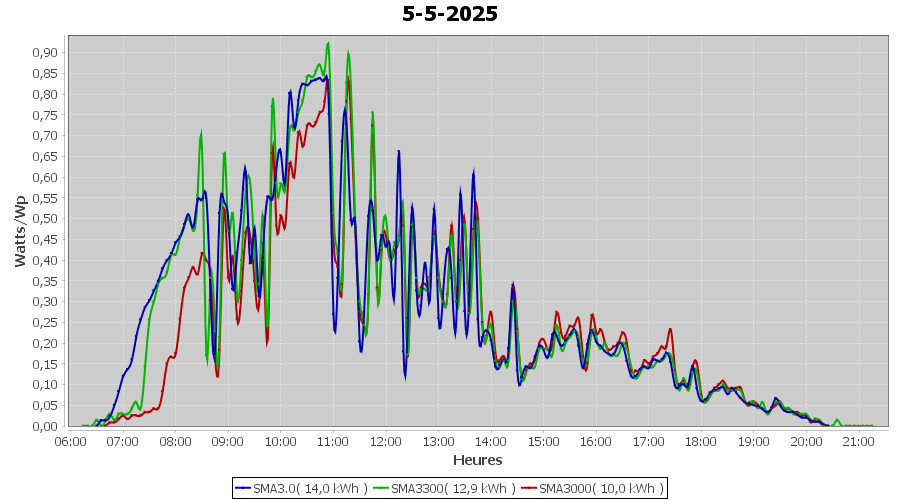Click the 09:00 time axis label
Image resolution: width=900 pixels, height=500 pixels.
tap(228, 441)
